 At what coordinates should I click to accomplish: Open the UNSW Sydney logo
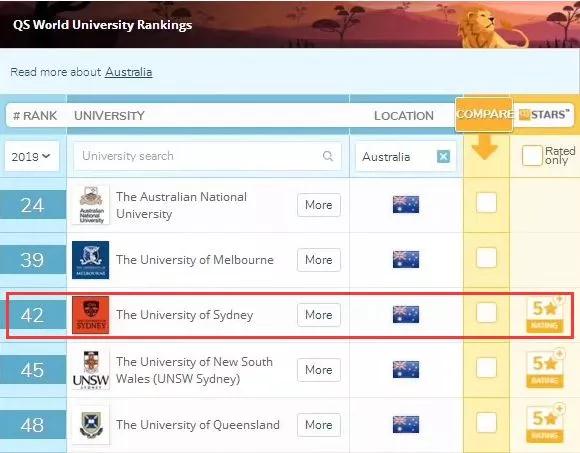point(91,370)
